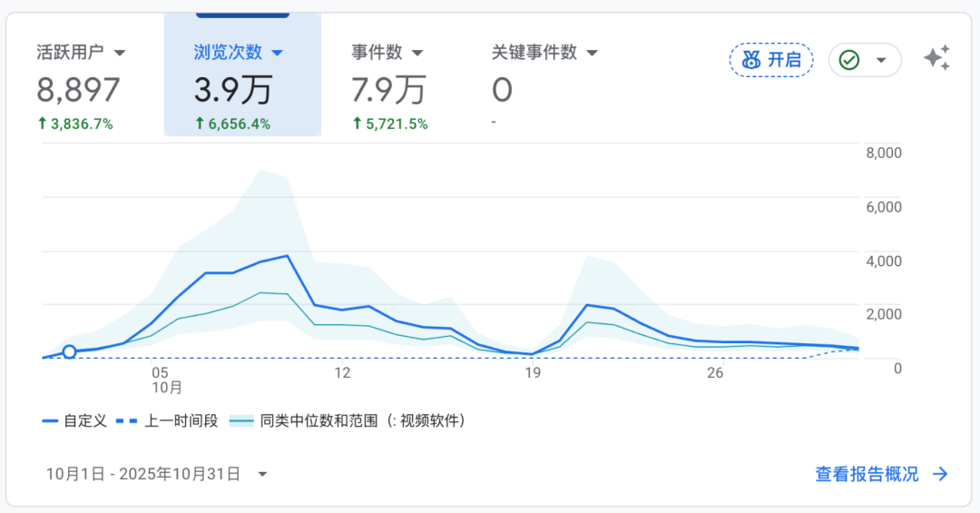
Task: Click the 0 key events value
Action: (x=502, y=90)
